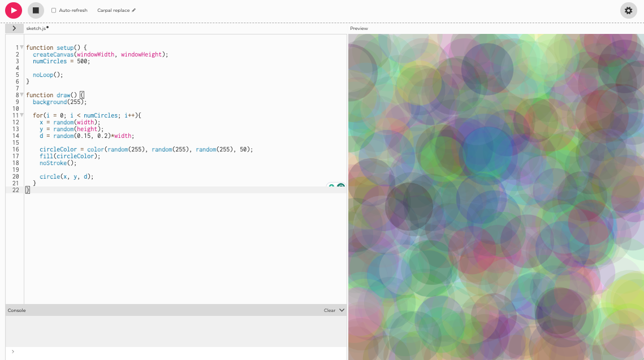Open editor settings via the gear icon

[628, 10]
